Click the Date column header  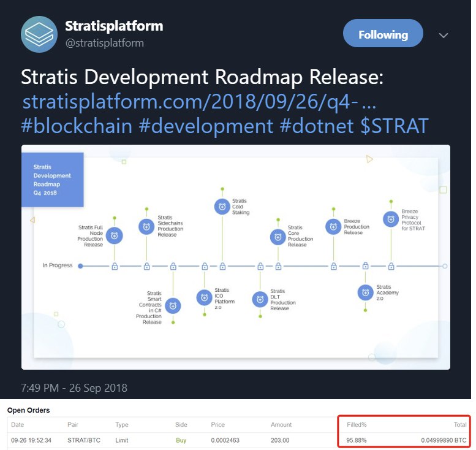(18, 424)
